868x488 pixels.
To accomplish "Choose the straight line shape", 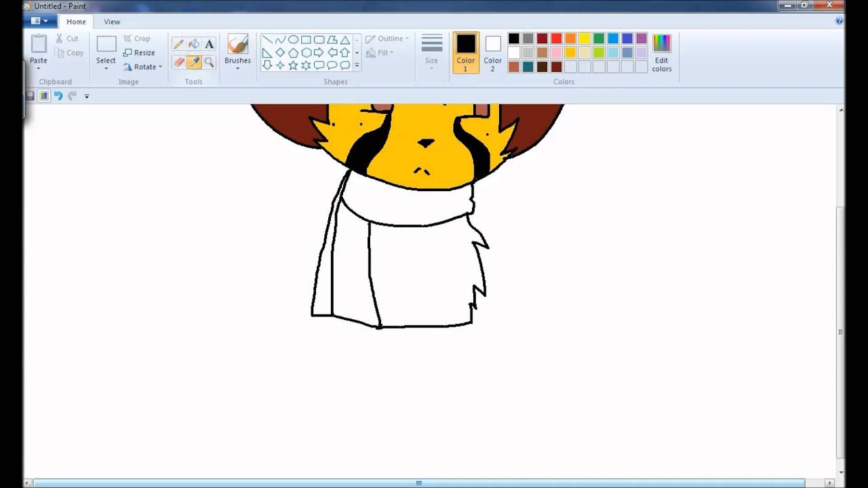I will 267,39.
